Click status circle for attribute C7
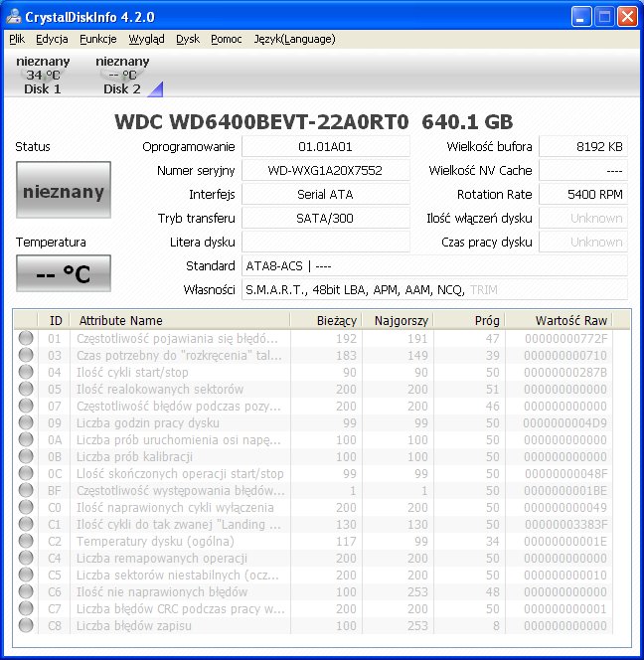 pyautogui.click(x=26, y=607)
